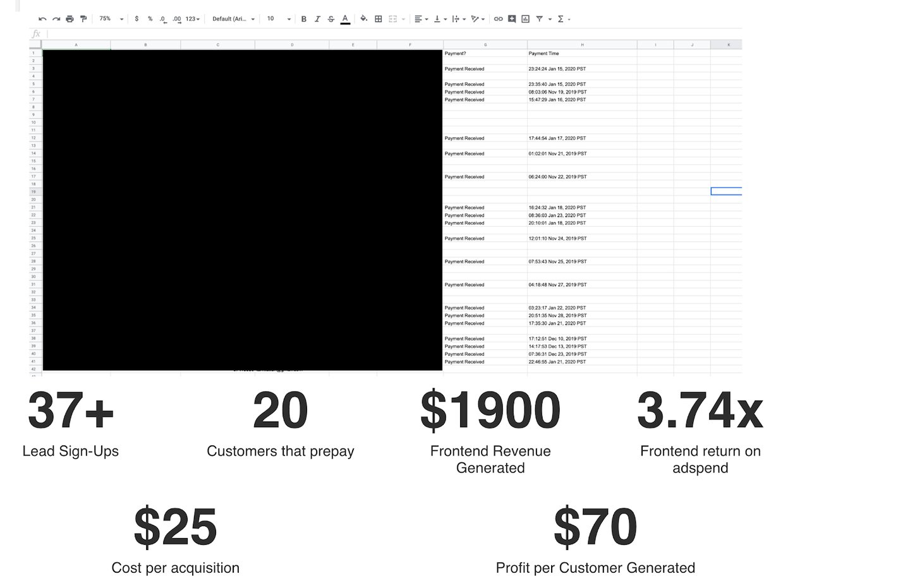Image resolution: width=910 pixels, height=588 pixels.
Task: Expand the Filter views arrow
Action: (x=550, y=19)
